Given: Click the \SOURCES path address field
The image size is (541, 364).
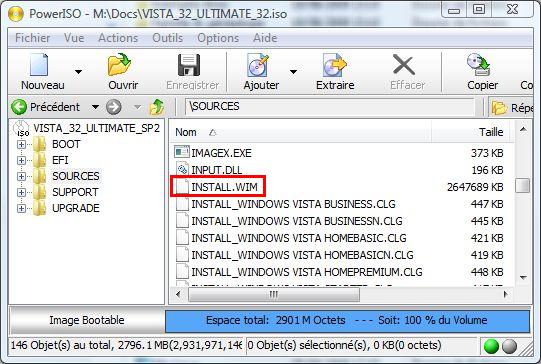Looking at the screenshot, I should click(x=330, y=106).
